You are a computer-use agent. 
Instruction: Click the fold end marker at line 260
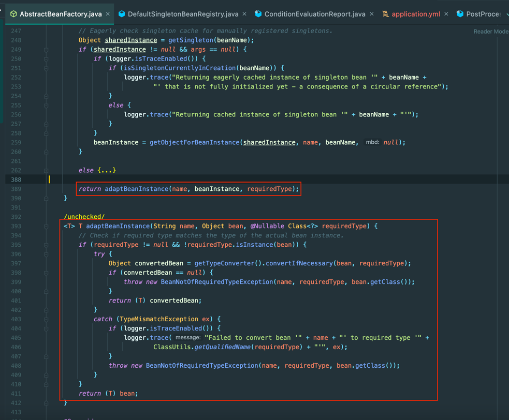click(x=46, y=152)
